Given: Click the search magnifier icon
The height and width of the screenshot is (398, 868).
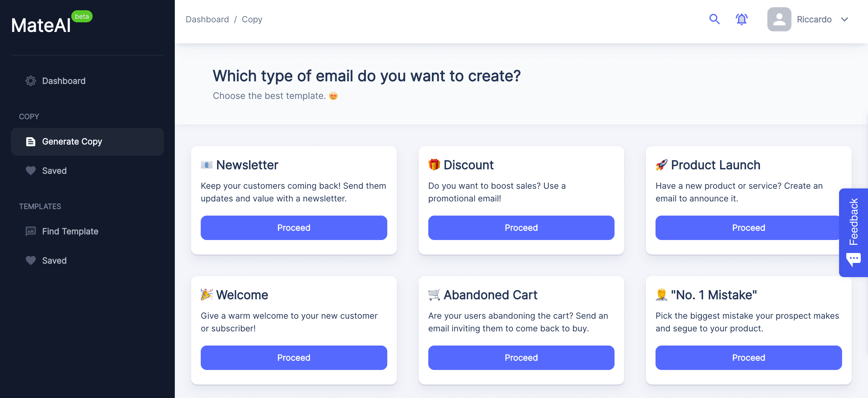Looking at the screenshot, I should pyautogui.click(x=714, y=19).
